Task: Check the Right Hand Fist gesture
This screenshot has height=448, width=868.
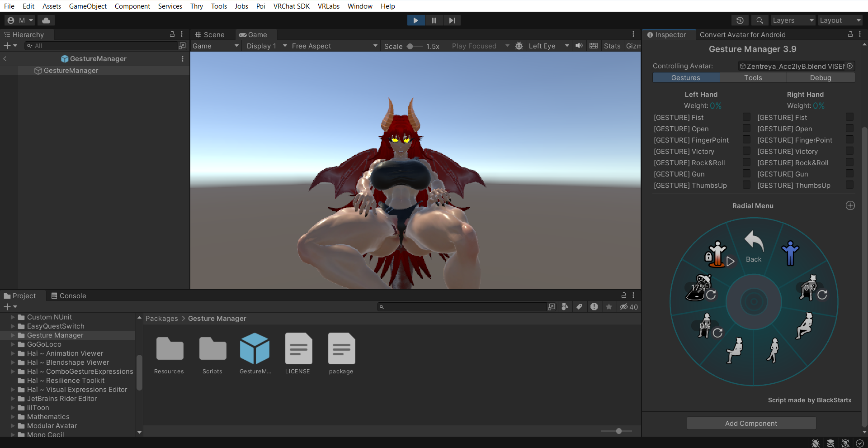Action: [849, 117]
